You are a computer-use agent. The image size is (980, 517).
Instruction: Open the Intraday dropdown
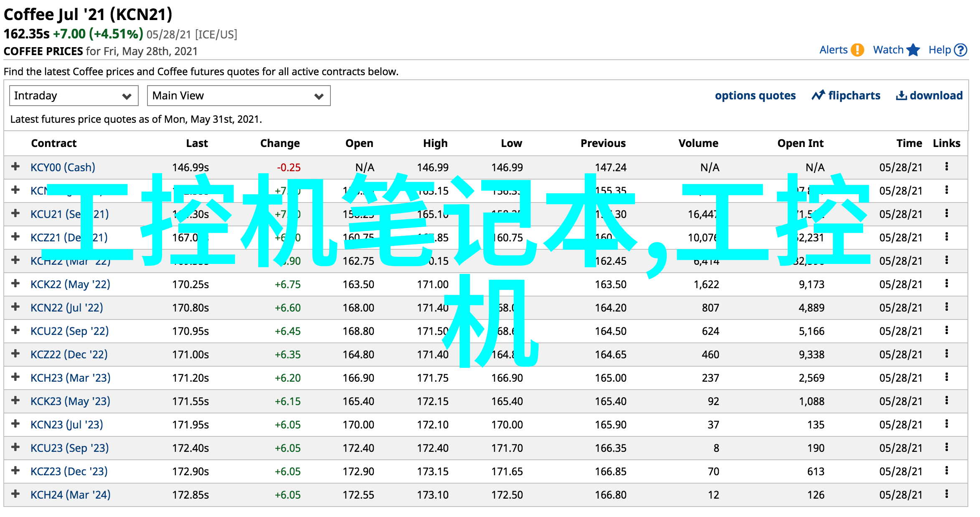[74, 96]
